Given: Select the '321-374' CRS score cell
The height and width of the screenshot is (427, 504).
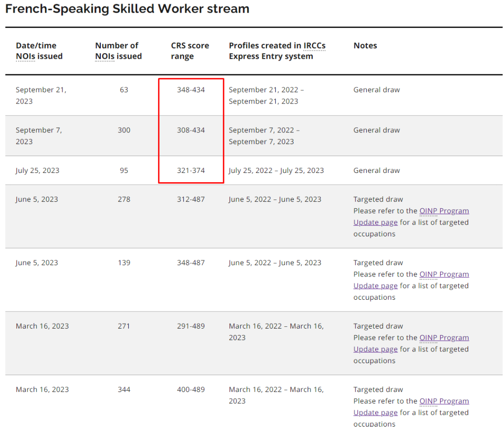Looking at the screenshot, I should point(191,171).
